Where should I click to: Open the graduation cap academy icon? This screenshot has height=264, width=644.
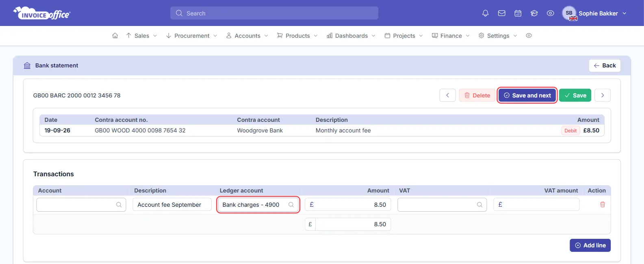534,13
